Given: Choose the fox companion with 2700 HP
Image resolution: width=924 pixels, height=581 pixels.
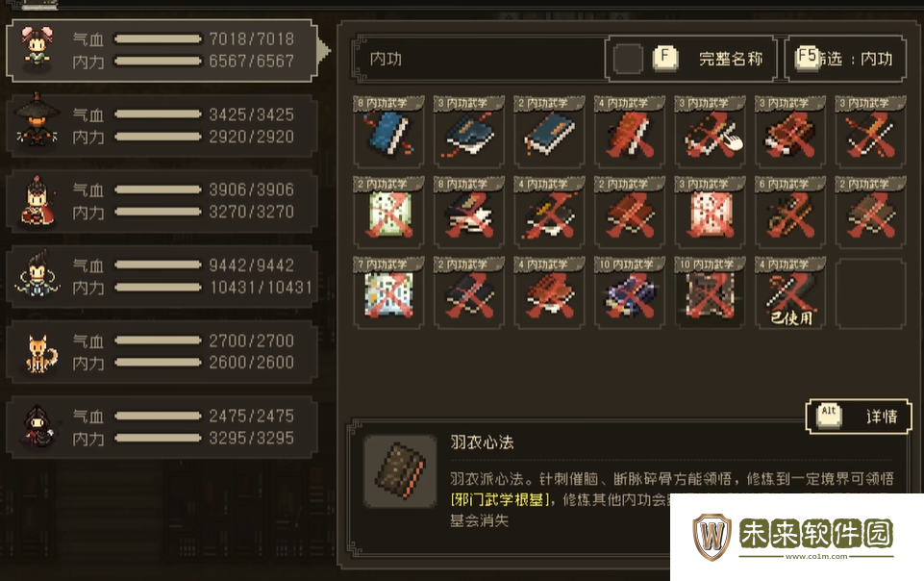Looking at the screenshot, I should click(162, 352).
